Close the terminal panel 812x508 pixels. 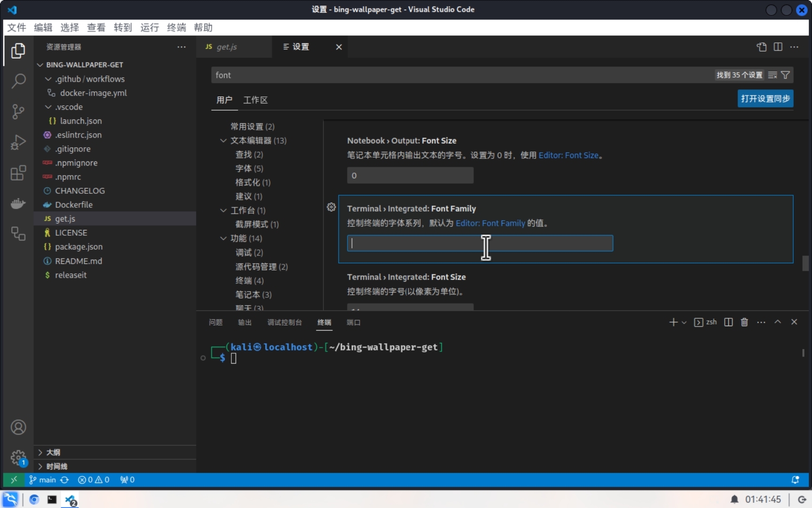coord(794,322)
